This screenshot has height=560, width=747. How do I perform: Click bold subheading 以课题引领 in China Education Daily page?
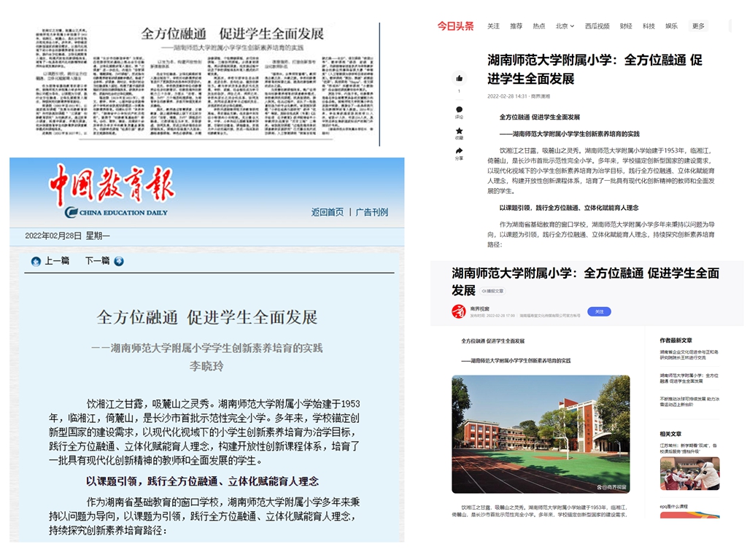click(202, 481)
